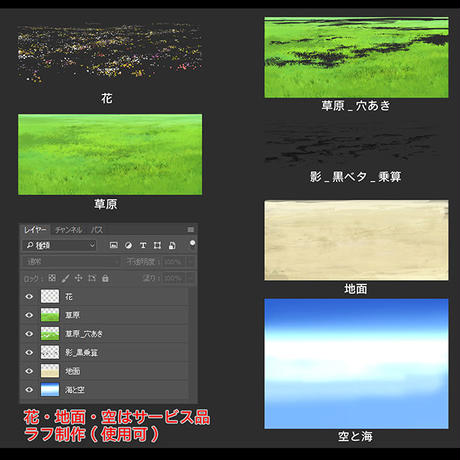Open the layers panel flyout menu
Viewport: 460px width, 460px height.
click(x=190, y=230)
